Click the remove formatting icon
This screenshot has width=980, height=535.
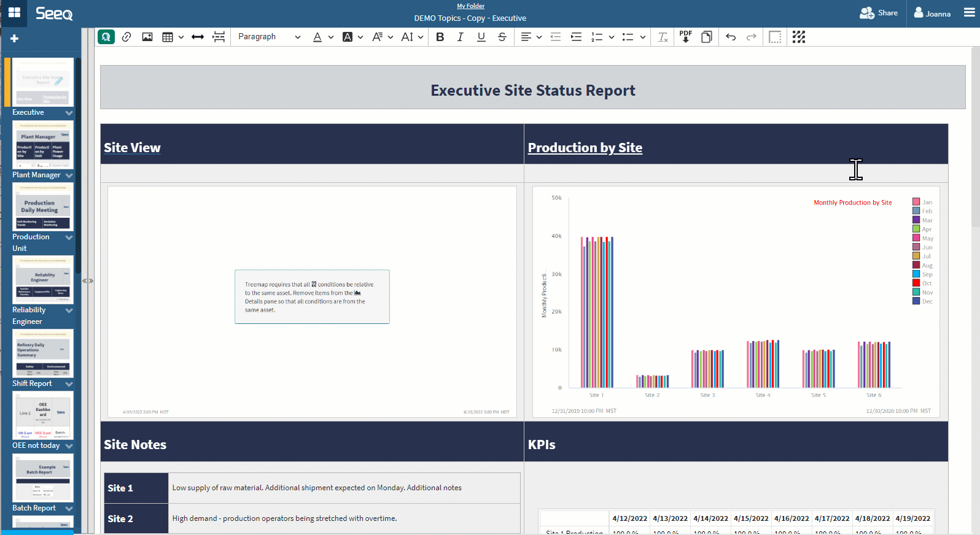tap(663, 37)
